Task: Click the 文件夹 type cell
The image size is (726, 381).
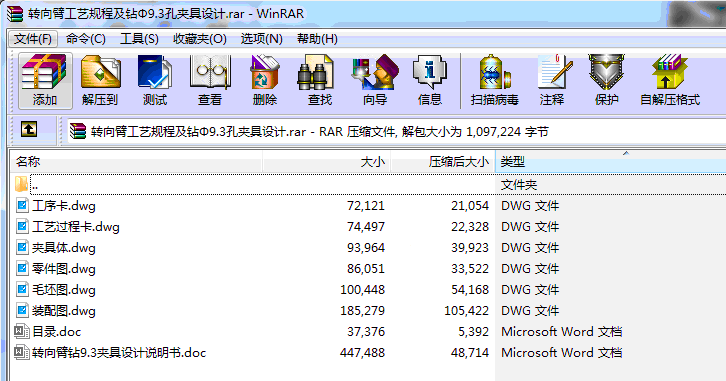Action: pyautogui.click(x=519, y=185)
